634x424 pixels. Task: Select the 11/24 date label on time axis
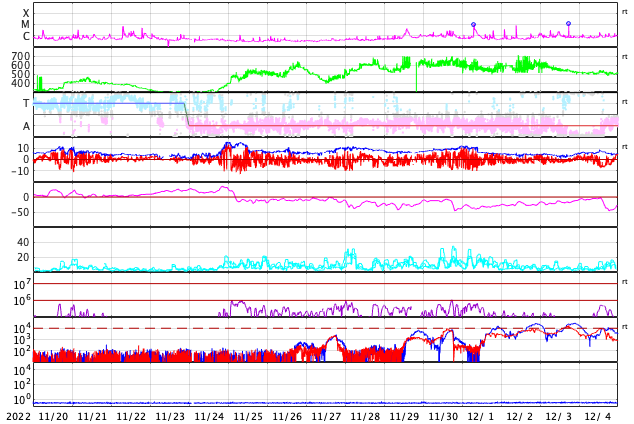point(209,416)
